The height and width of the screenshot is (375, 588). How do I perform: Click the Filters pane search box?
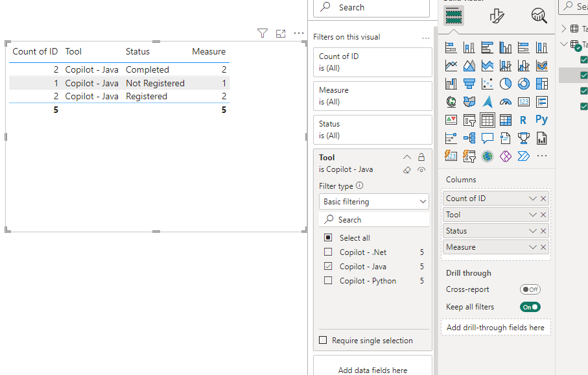click(x=371, y=8)
